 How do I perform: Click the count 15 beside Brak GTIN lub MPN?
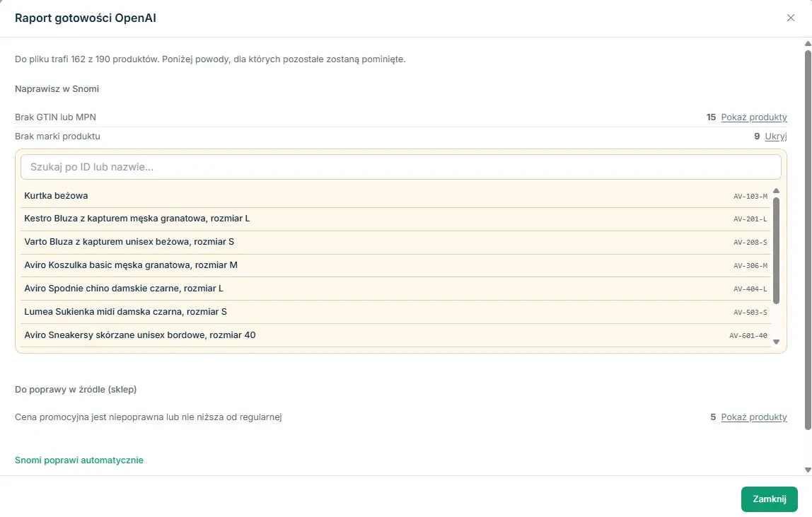(x=711, y=117)
